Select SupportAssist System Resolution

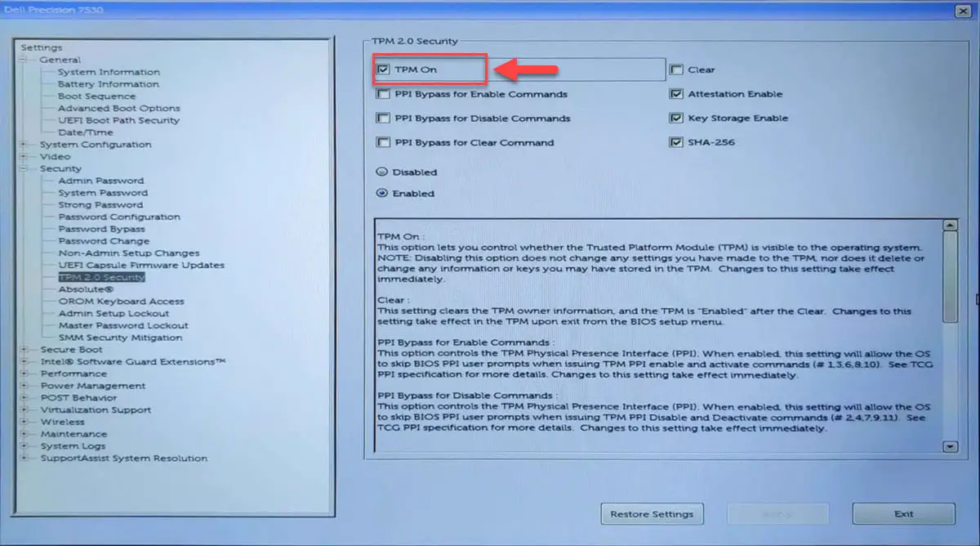pyautogui.click(x=122, y=458)
